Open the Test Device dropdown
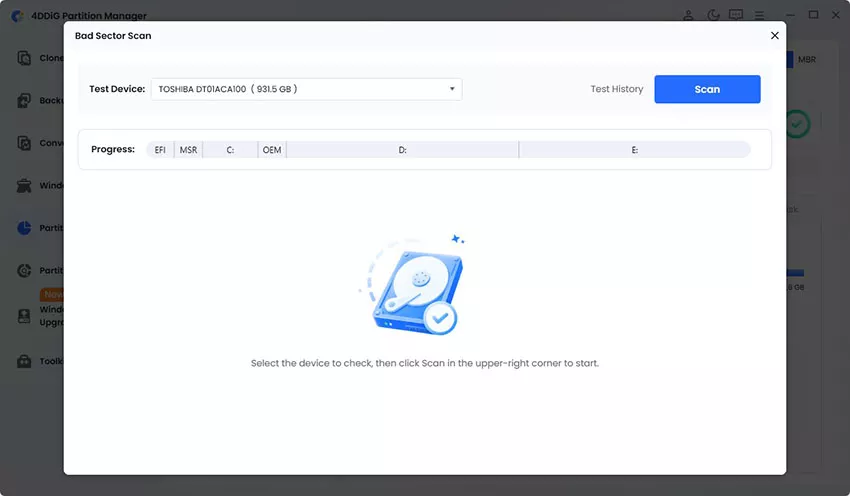The height and width of the screenshot is (496, 850). 306,89
